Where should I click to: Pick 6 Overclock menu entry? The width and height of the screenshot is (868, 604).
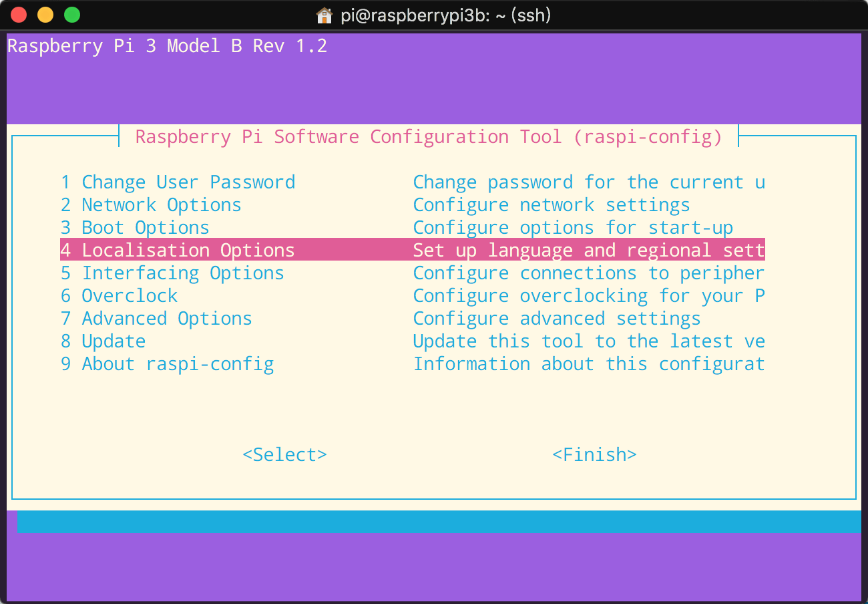(x=119, y=296)
